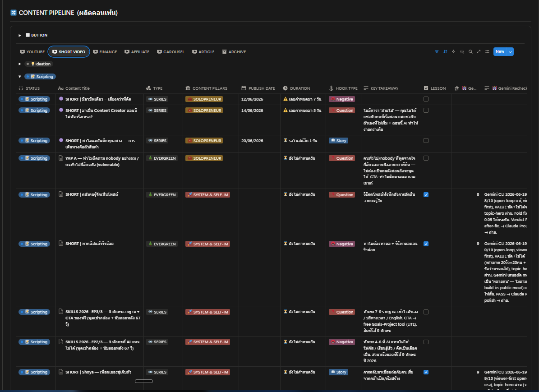The image size is (539, 392).
Task: Open the view settings sliders icon
Action: (x=487, y=51)
